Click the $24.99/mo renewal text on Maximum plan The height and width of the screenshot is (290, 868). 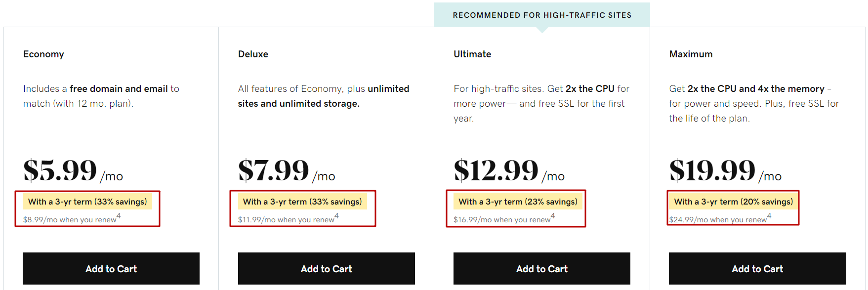pyautogui.click(x=716, y=219)
